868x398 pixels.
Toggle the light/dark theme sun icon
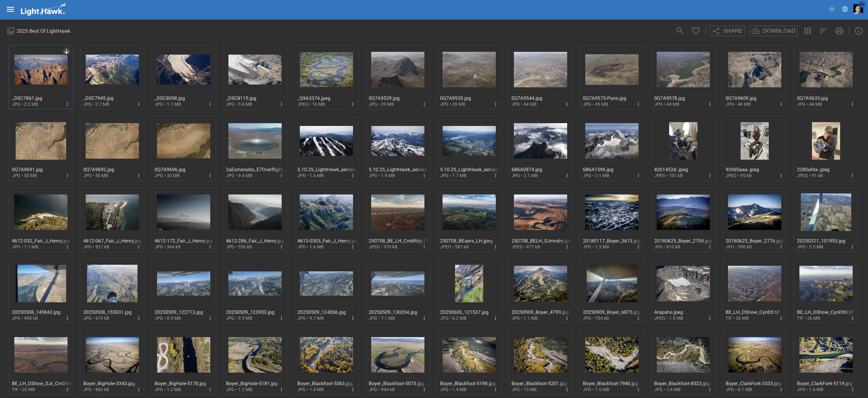pos(832,9)
